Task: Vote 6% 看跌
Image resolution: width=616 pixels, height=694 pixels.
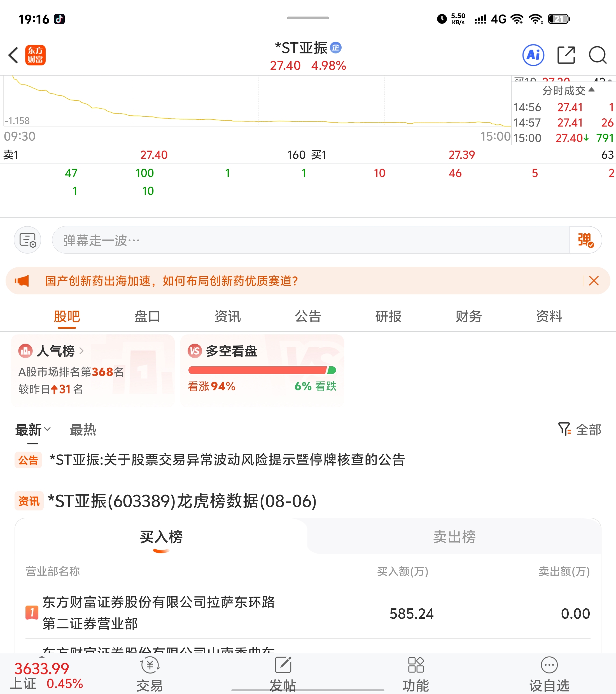Action: pyautogui.click(x=315, y=386)
